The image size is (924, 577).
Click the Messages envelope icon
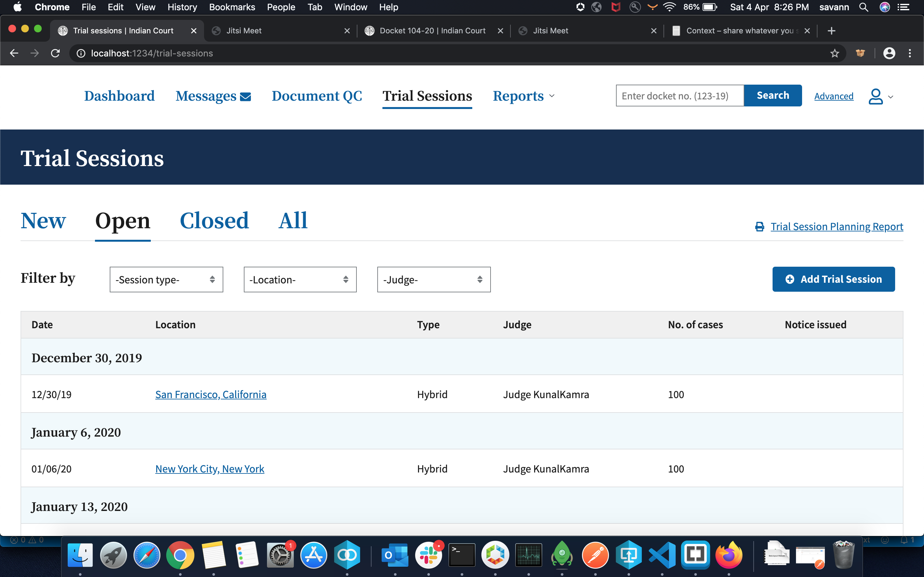(245, 97)
